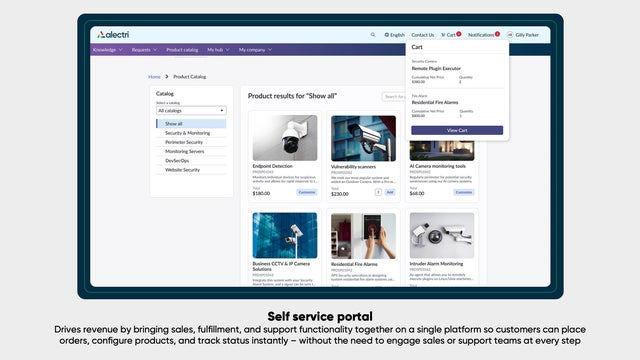Expand the Knowledge menu
640x360 pixels.
pos(107,50)
